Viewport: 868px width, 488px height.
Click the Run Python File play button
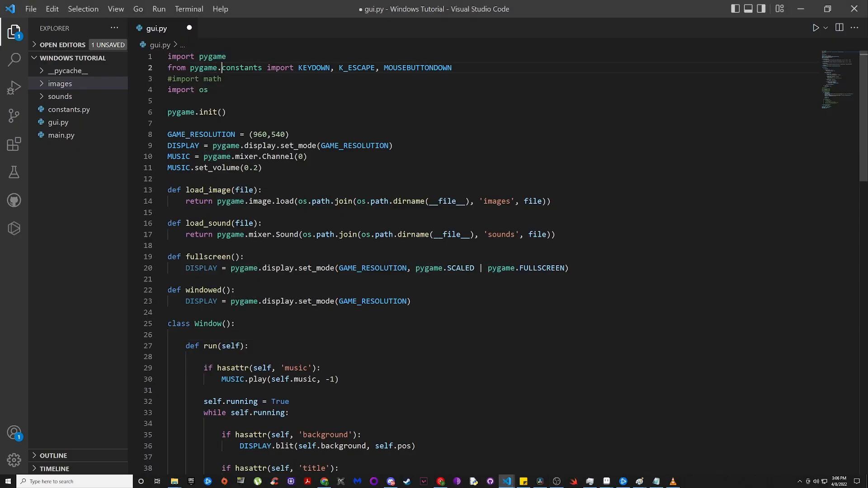coord(816,28)
